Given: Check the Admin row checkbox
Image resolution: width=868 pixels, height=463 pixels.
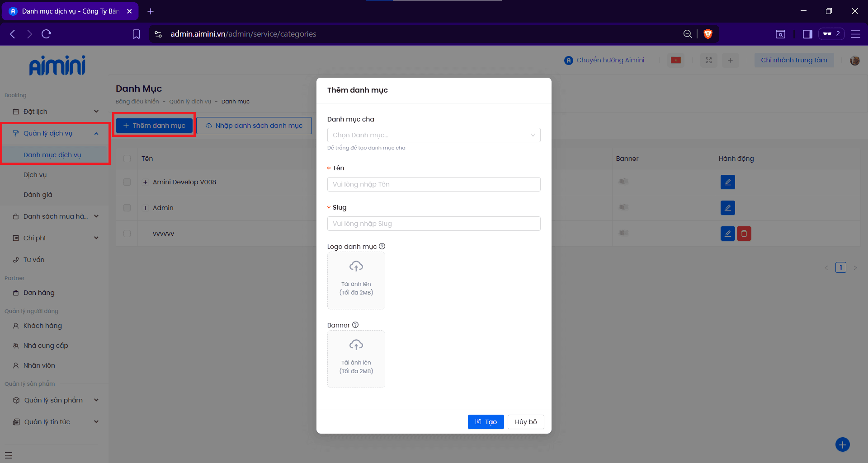Looking at the screenshot, I should (127, 208).
